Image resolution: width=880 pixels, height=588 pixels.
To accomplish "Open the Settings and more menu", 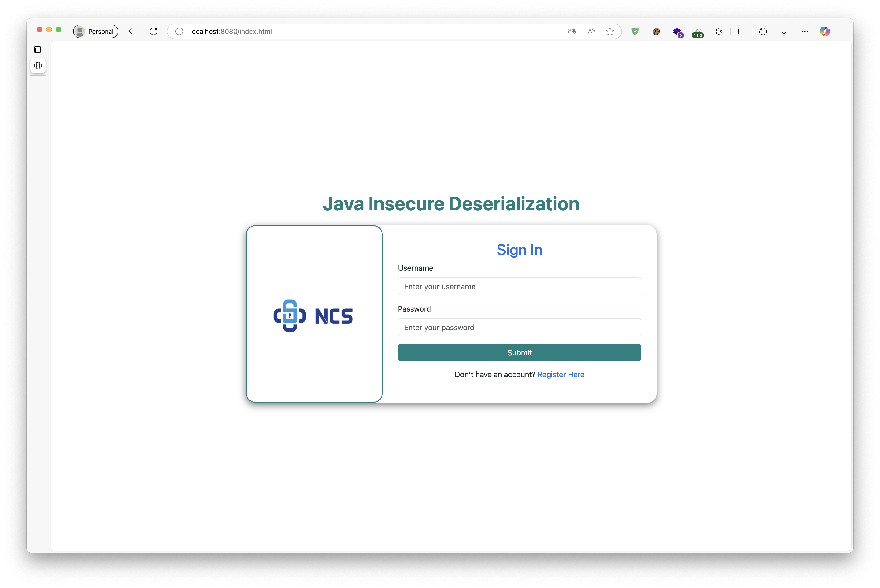I will click(x=805, y=31).
